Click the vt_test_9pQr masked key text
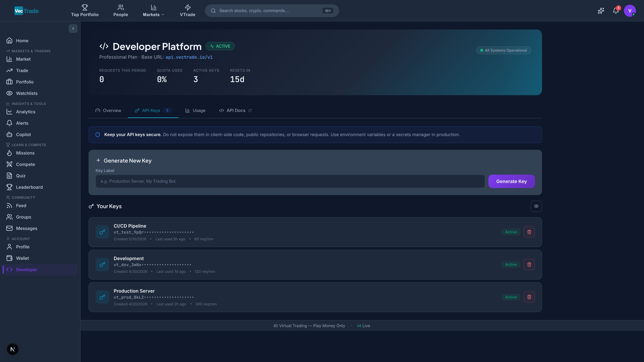The height and width of the screenshot is (362, 644). (x=154, y=232)
